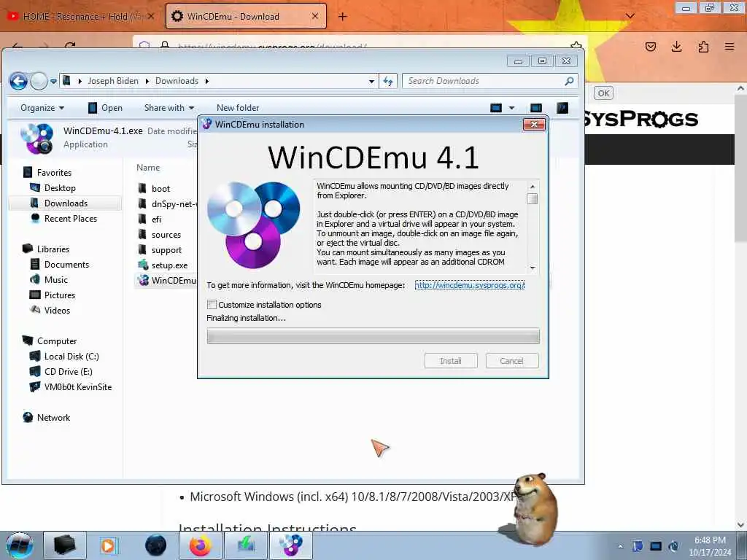Open the Pictures library
The width and height of the screenshot is (747, 560).
53,295
